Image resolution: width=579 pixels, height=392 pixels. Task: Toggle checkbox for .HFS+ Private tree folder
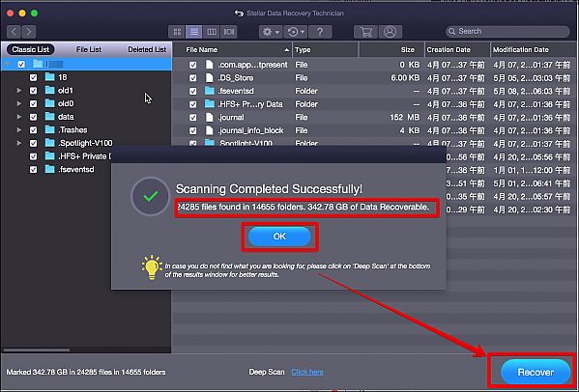(x=33, y=156)
